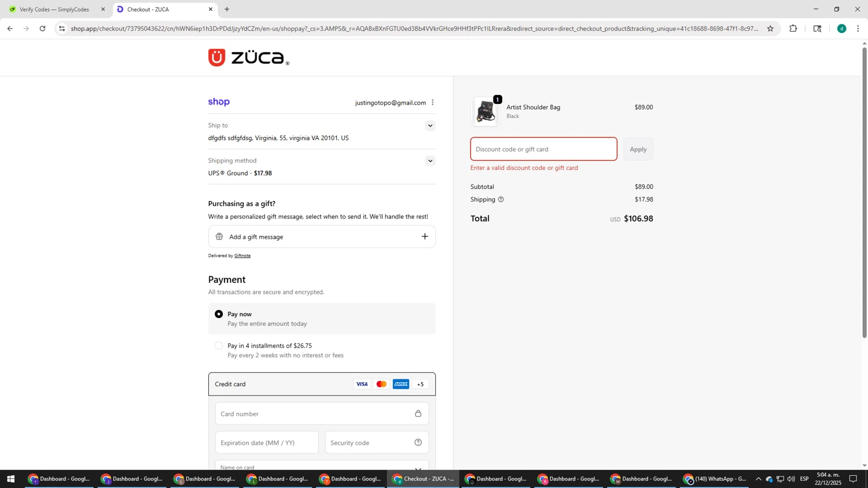Bookmark this page with the star
The image size is (868, 488).
(x=770, y=28)
